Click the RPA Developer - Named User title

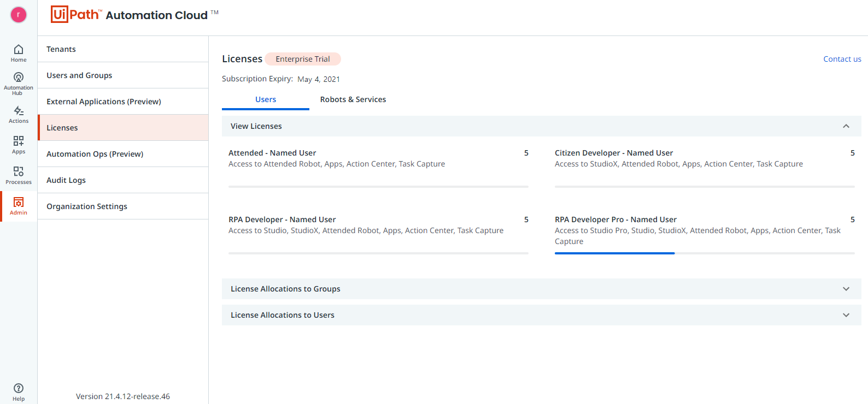(x=282, y=219)
